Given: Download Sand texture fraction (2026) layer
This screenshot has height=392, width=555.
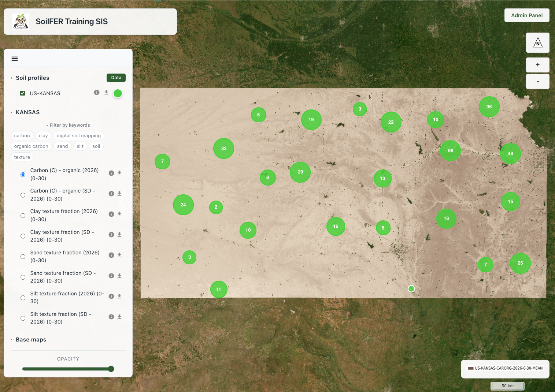Looking at the screenshot, I should [x=119, y=255].
